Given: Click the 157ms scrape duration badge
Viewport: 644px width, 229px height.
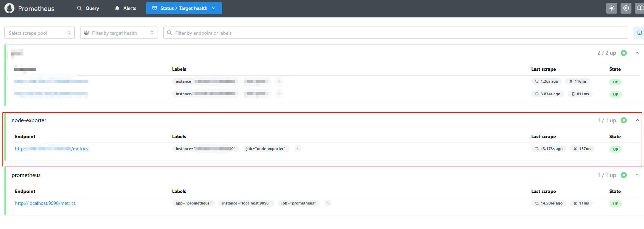Looking at the screenshot, I should pyautogui.click(x=582, y=149).
